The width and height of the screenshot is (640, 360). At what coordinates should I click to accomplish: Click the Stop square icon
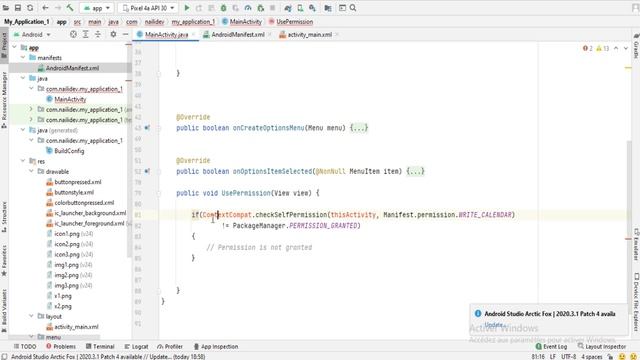pyautogui.click(x=272, y=8)
